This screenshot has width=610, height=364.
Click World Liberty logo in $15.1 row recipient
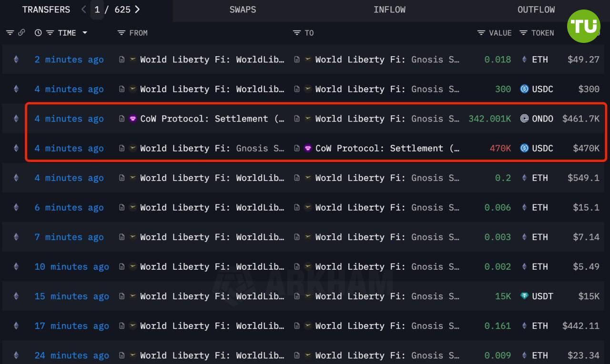point(308,207)
